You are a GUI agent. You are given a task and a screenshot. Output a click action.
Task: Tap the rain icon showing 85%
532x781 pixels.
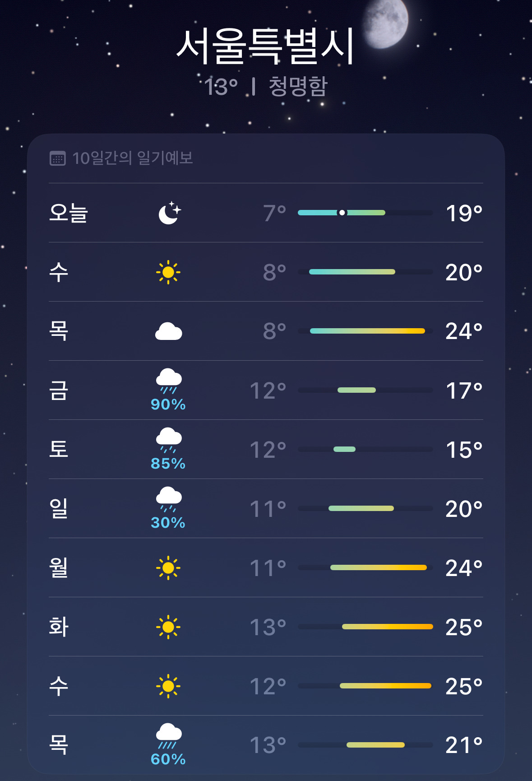click(x=169, y=440)
